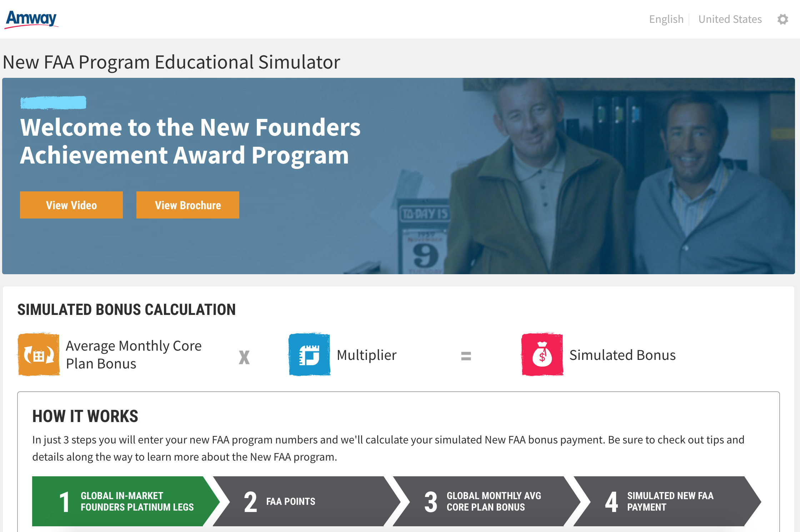Click the How It Works heading
Image resolution: width=800 pixels, height=532 pixels.
[85, 416]
